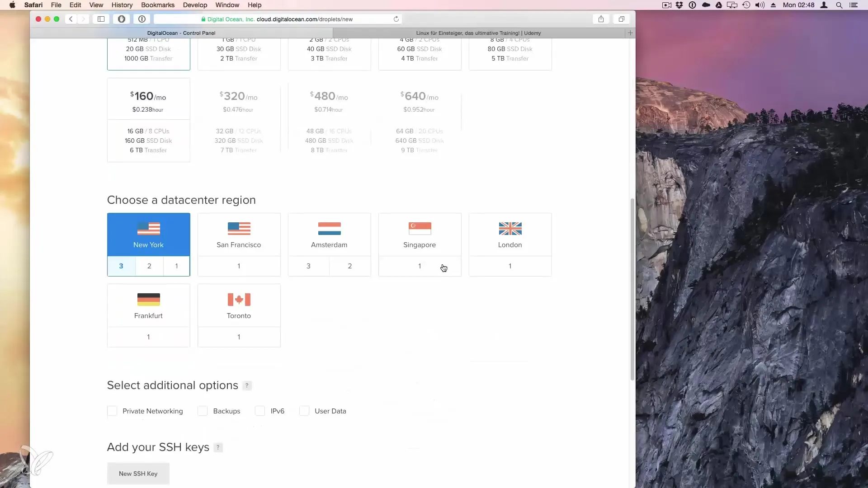The width and height of the screenshot is (868, 488).
Task: Open the History menu
Action: point(122,5)
